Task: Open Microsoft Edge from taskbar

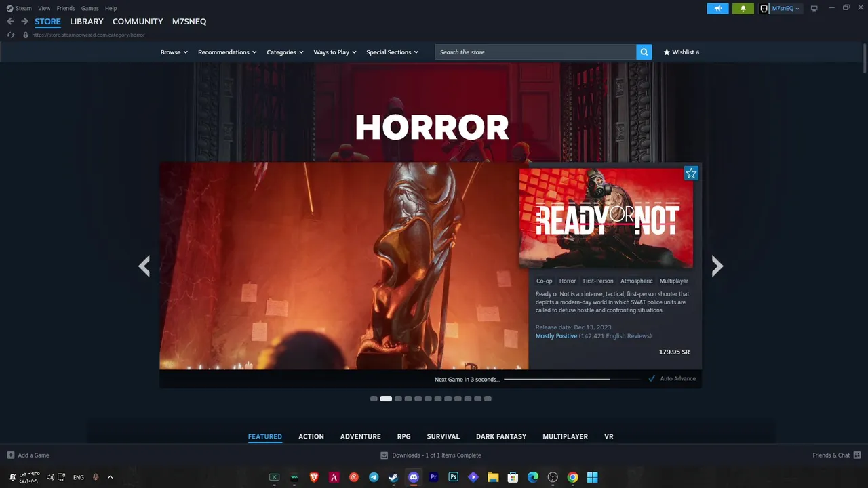Action: pyautogui.click(x=533, y=477)
